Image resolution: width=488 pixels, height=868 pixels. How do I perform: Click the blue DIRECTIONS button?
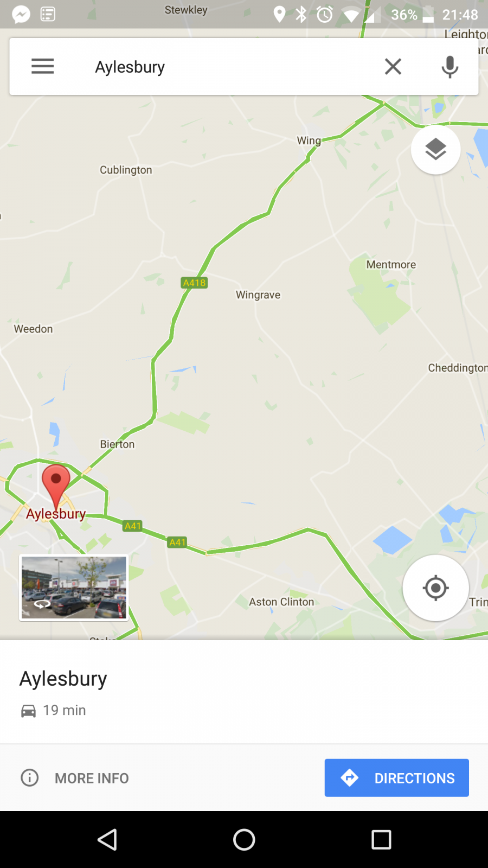pos(397,778)
